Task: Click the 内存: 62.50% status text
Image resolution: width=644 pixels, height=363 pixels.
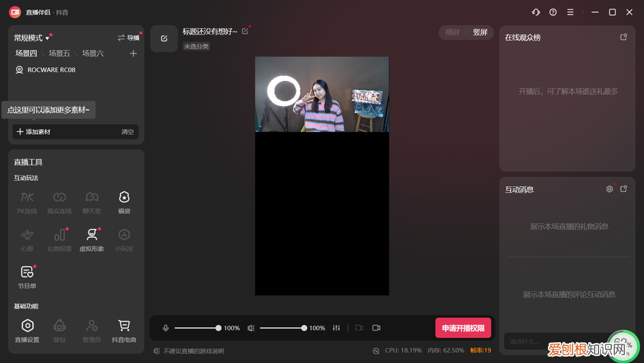Action: 446,350
